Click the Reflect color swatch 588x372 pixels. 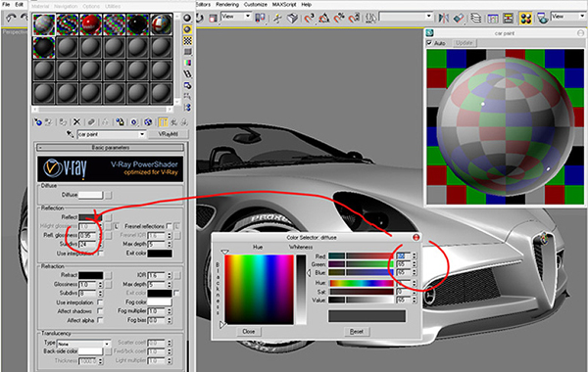pos(90,217)
